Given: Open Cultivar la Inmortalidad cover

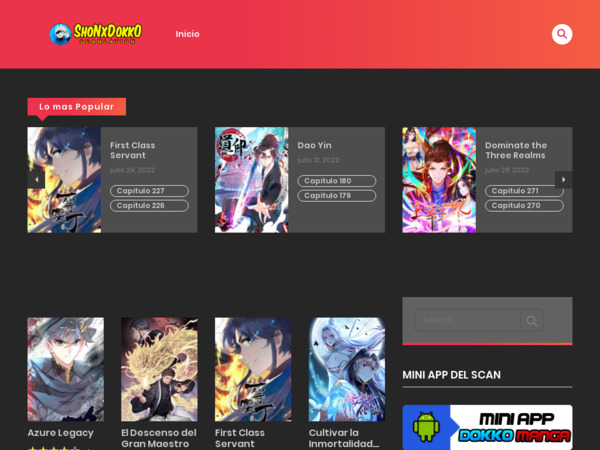Looking at the screenshot, I should pos(347,369).
